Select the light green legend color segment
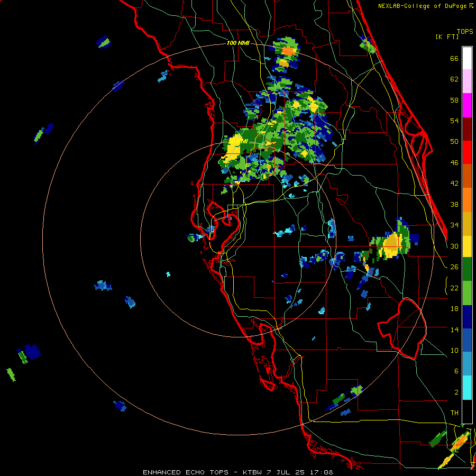Image resolution: width=476 pixels, height=476 pixels. coord(467,293)
